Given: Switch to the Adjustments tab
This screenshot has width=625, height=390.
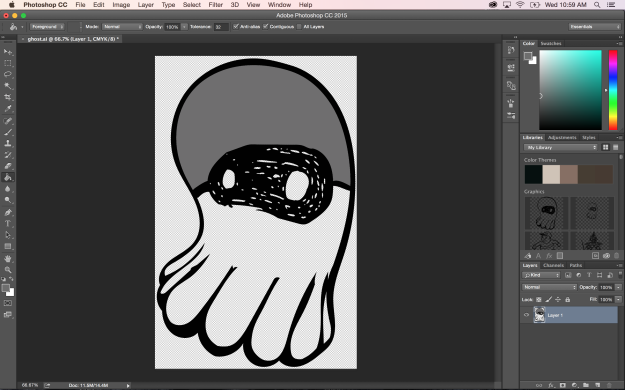Looking at the screenshot, I should coord(562,138).
